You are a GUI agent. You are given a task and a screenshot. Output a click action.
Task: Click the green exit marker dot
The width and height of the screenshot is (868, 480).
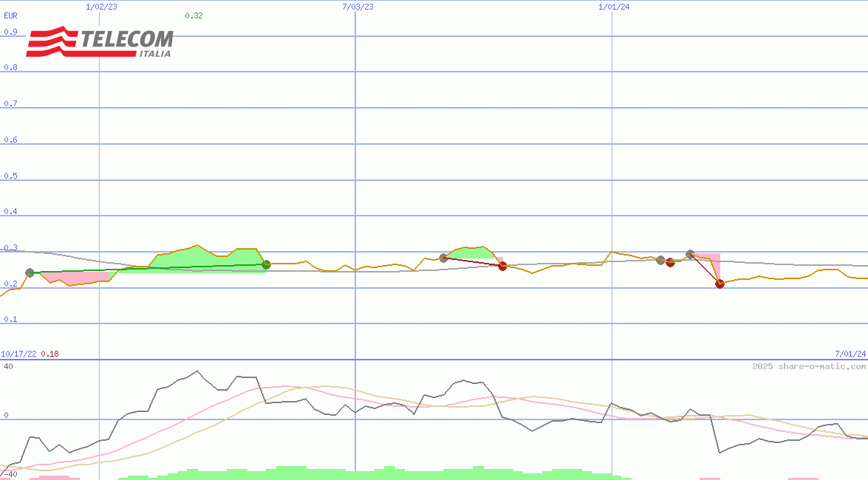coord(267,264)
